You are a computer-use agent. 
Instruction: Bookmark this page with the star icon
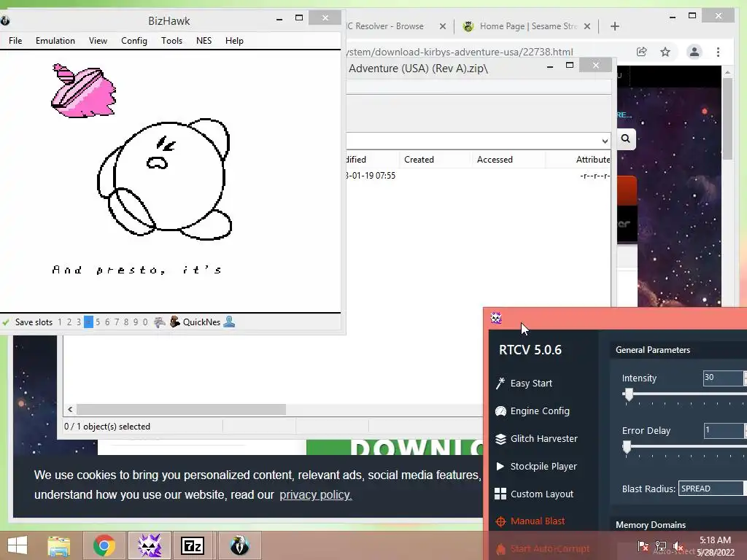(665, 52)
